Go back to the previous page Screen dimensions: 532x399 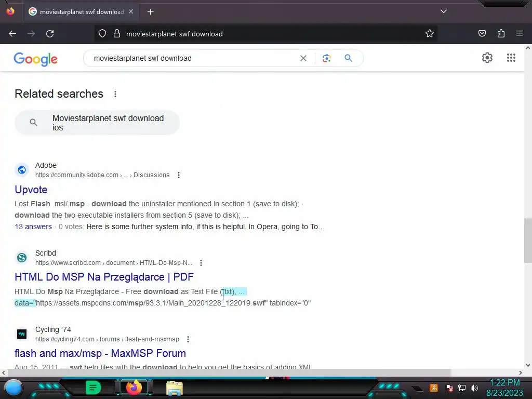[12, 34]
